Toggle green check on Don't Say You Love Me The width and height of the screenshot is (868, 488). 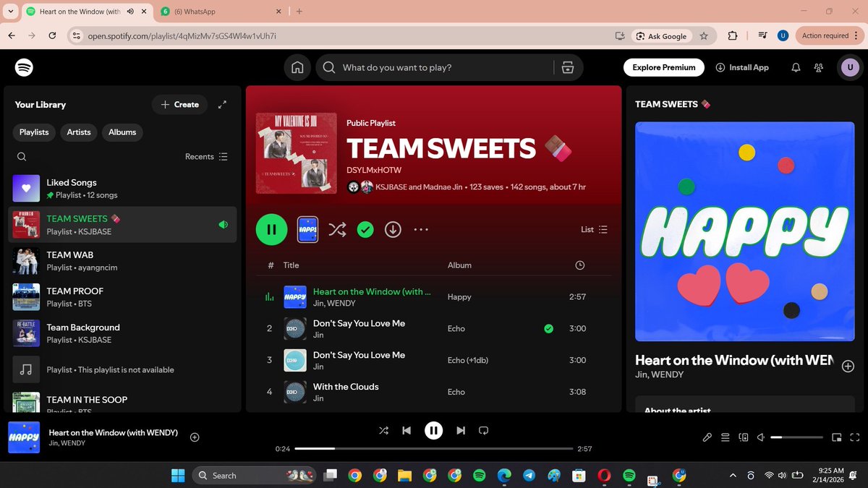[548, 328]
